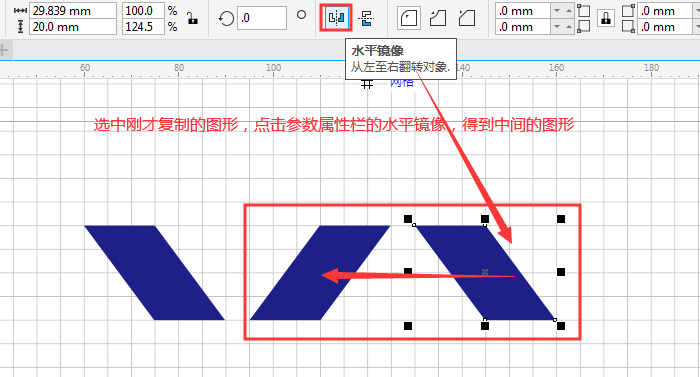The image size is (700, 377).
Task: Toggle the edit corners together lock
Action: [x=606, y=18]
